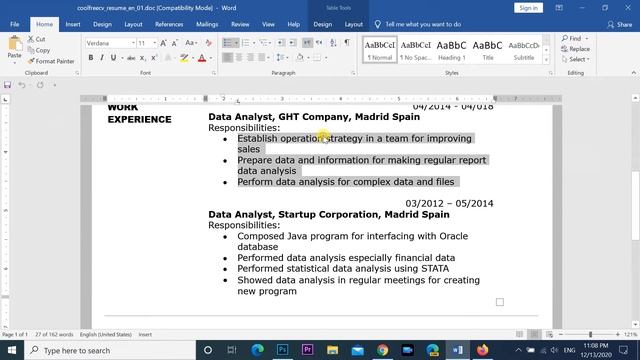Apply superscript formatting
Image resolution: width=640 pixels, height=360 pixels.
(x=154, y=58)
